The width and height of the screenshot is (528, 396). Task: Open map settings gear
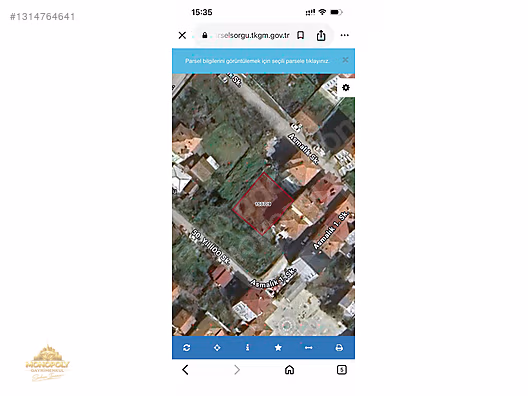coord(345,88)
